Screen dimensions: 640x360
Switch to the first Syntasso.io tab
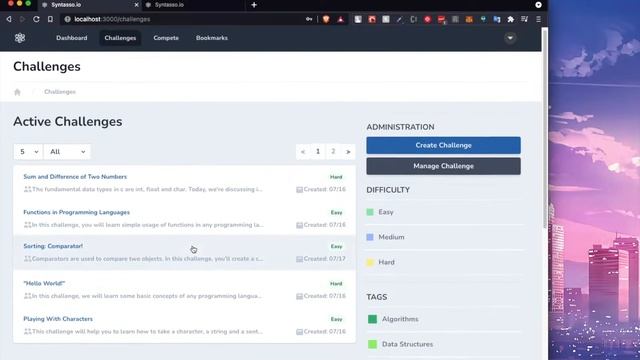90,5
